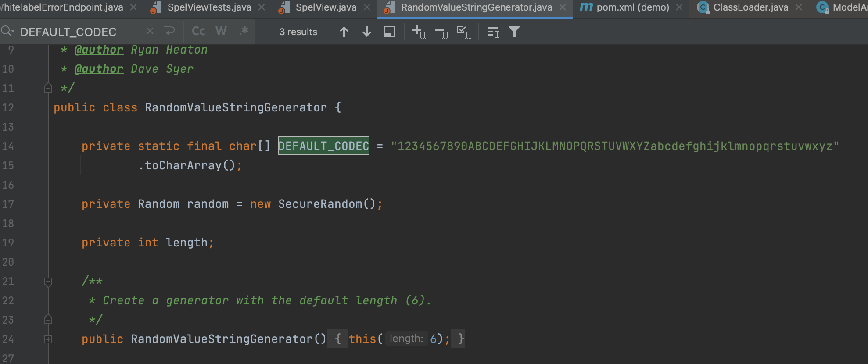
Task: Click line number 14 in gutter
Action: (x=8, y=146)
